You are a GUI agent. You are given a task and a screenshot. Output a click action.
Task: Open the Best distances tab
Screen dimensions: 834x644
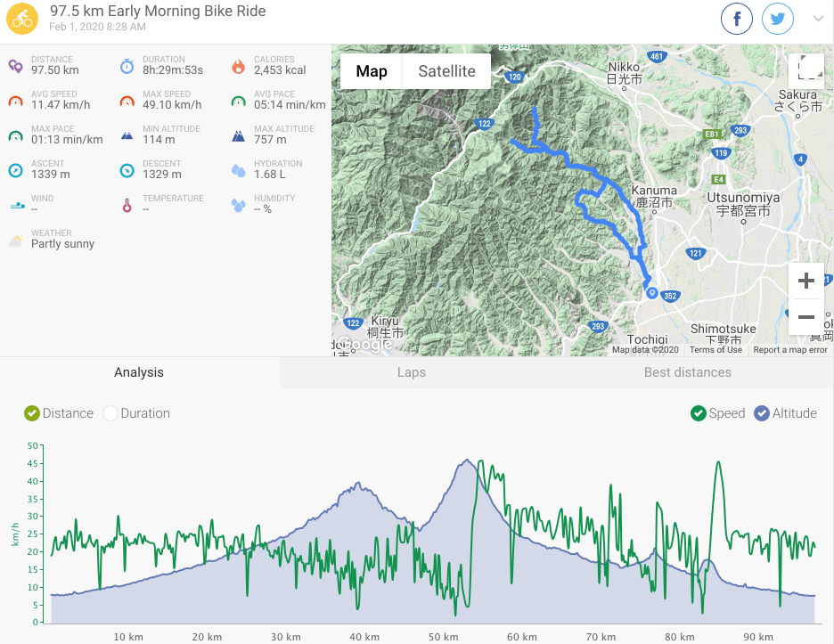pos(687,372)
